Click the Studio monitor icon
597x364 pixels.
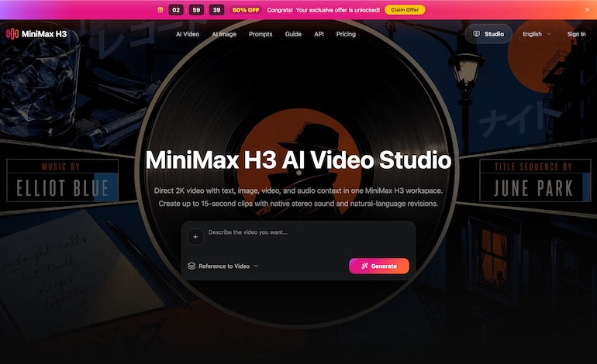tap(476, 34)
